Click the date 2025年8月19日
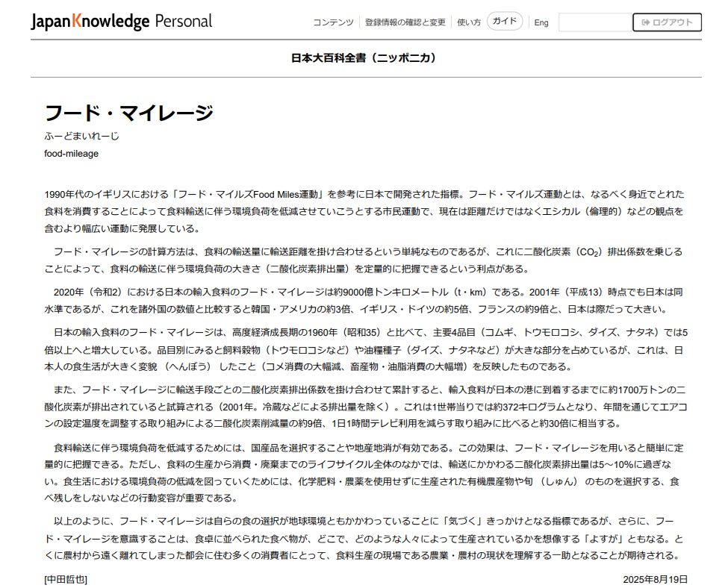The width and height of the screenshot is (728, 588). pyautogui.click(x=655, y=579)
